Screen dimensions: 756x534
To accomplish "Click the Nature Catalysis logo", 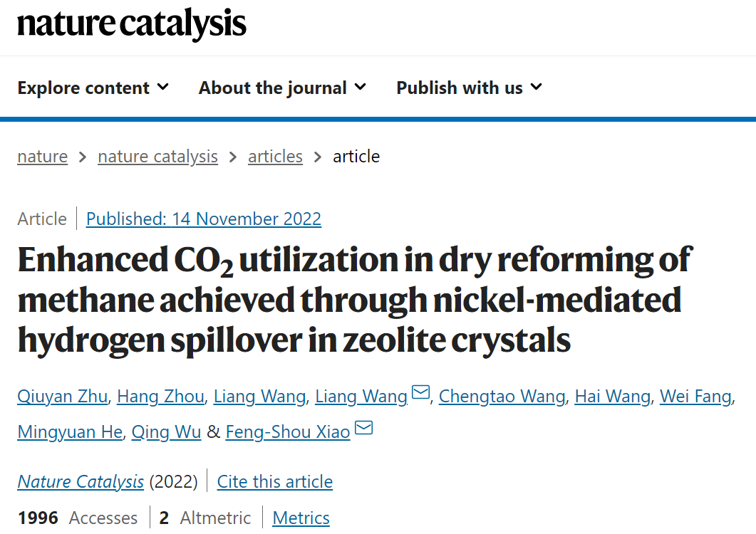I will (x=132, y=24).
